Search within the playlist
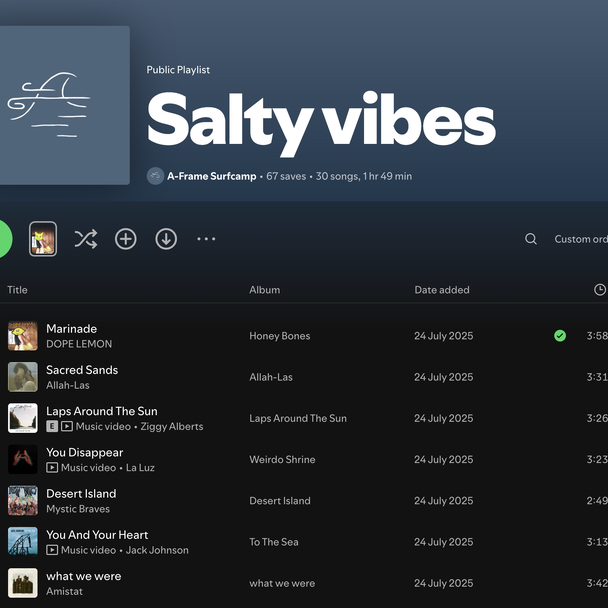Screen dimensions: 608x608 [531, 239]
